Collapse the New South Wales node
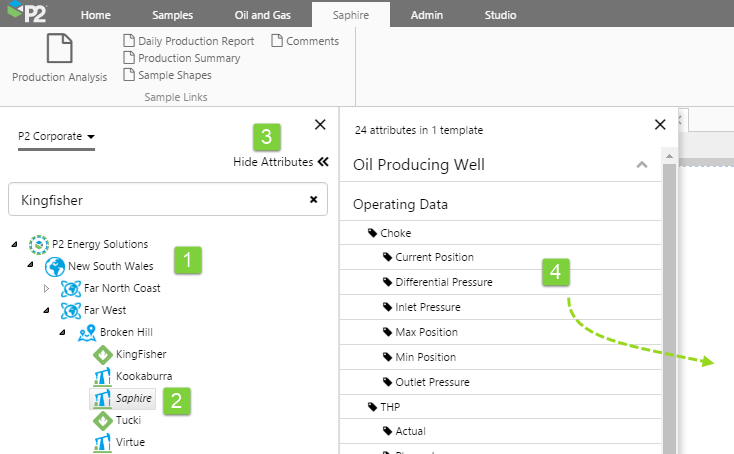 tap(30, 266)
